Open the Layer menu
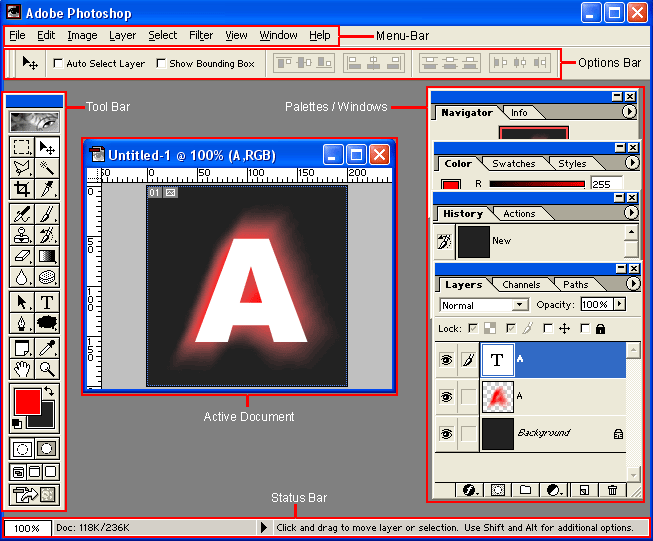Viewport: 653px width, 541px height. click(x=122, y=36)
